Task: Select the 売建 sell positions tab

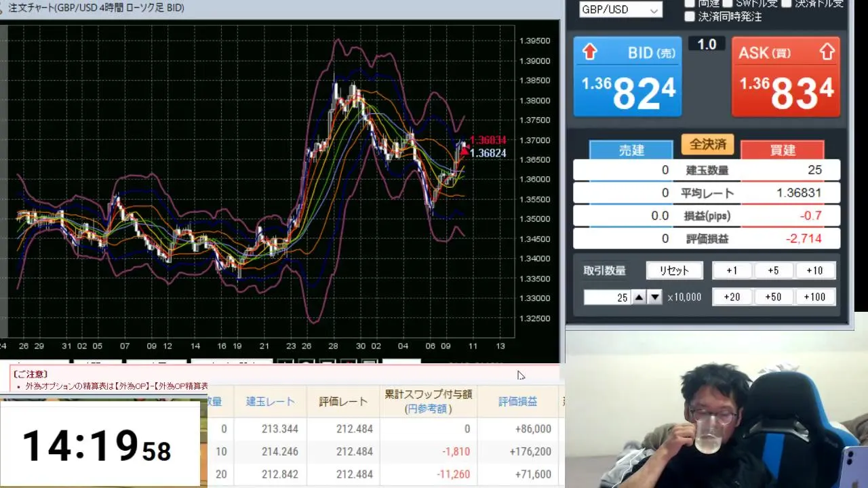Action: coord(631,150)
